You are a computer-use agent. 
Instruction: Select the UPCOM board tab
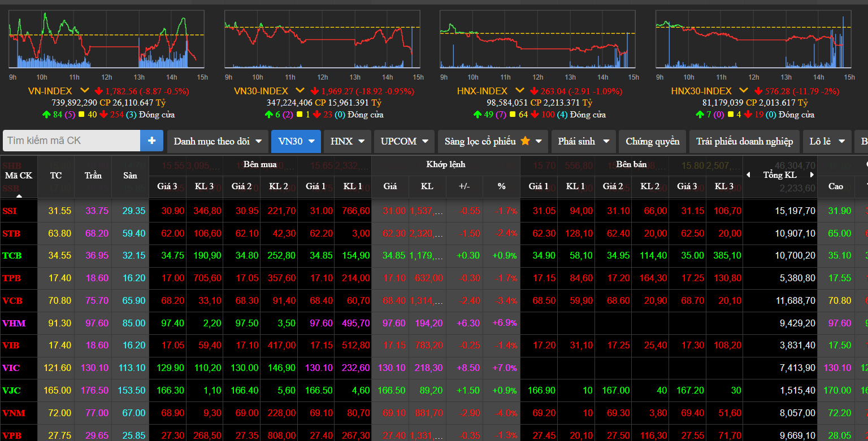[x=404, y=141]
